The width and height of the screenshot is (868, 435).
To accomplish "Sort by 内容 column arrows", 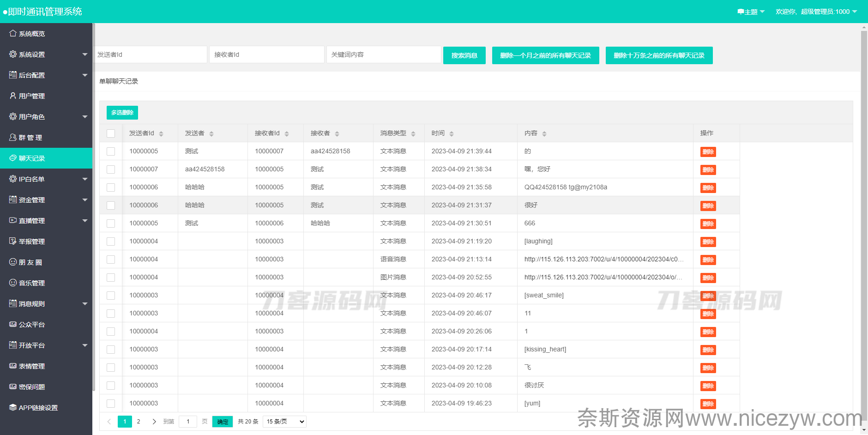I will point(544,133).
